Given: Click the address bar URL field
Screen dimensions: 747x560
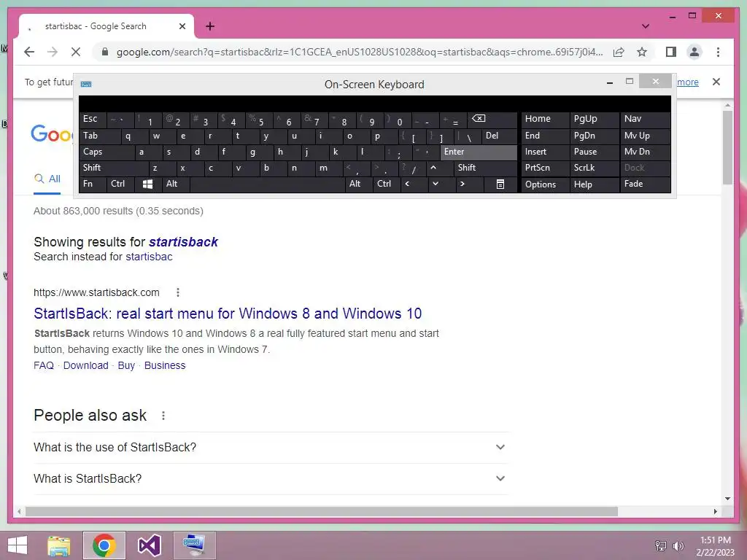Looking at the screenshot, I should tap(360, 52).
